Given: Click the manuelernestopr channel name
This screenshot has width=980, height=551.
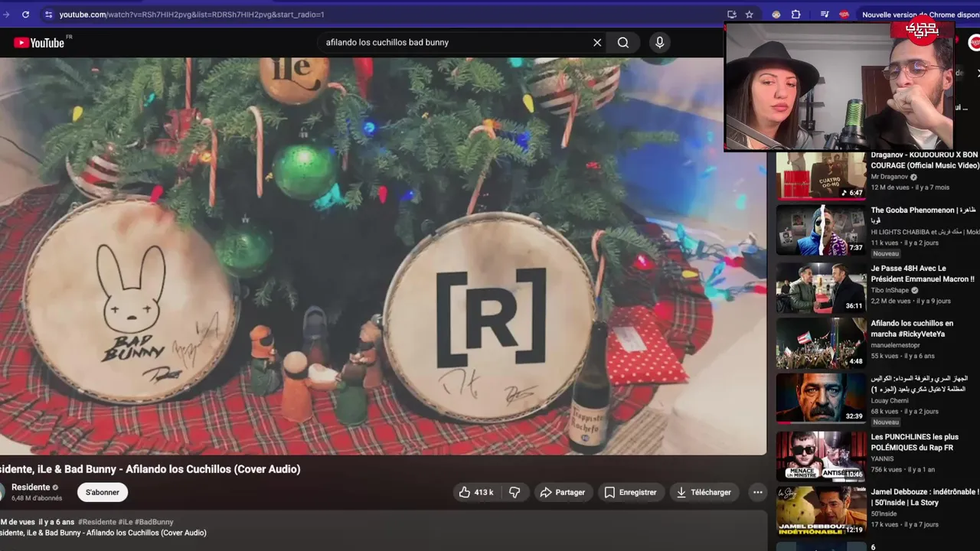Looking at the screenshot, I should click(895, 345).
